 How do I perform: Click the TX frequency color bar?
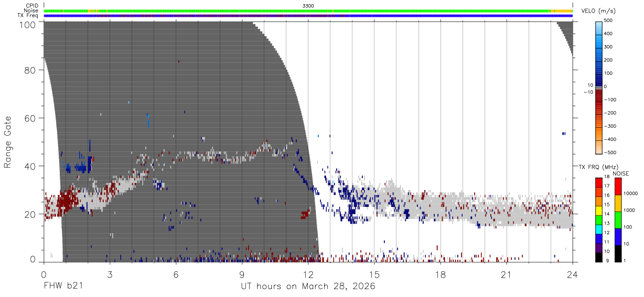coord(599,219)
